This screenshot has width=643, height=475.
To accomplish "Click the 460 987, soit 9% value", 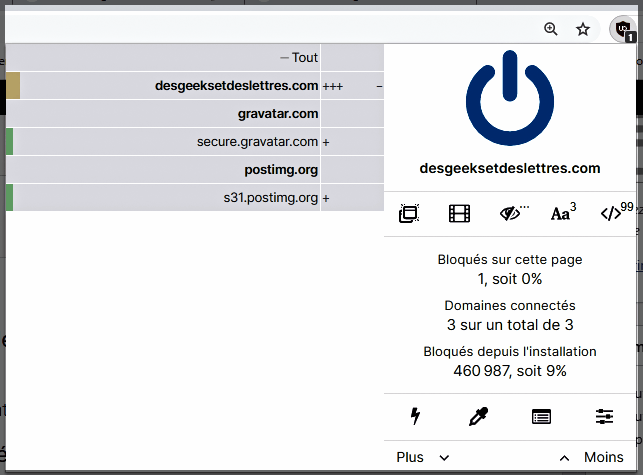I will (510, 371).
